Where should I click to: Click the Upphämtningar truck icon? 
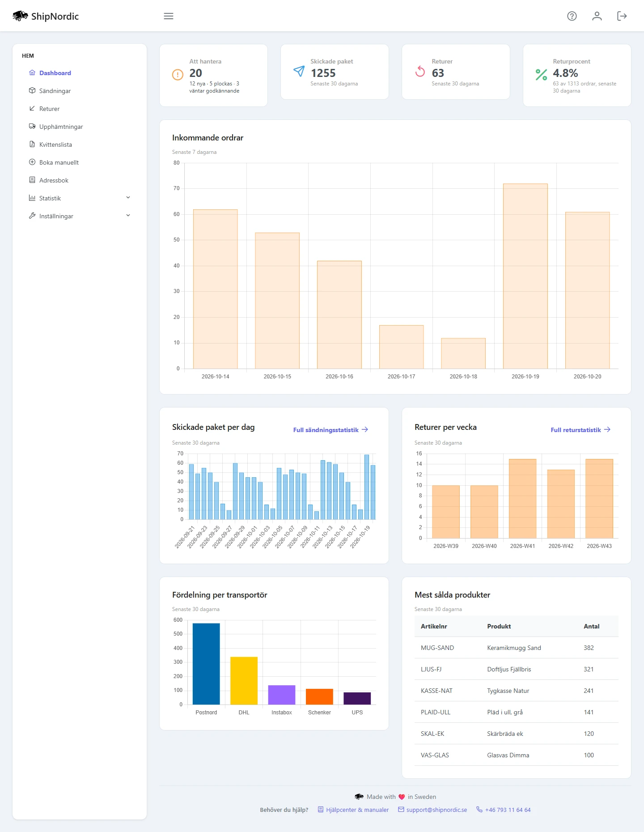tap(32, 126)
